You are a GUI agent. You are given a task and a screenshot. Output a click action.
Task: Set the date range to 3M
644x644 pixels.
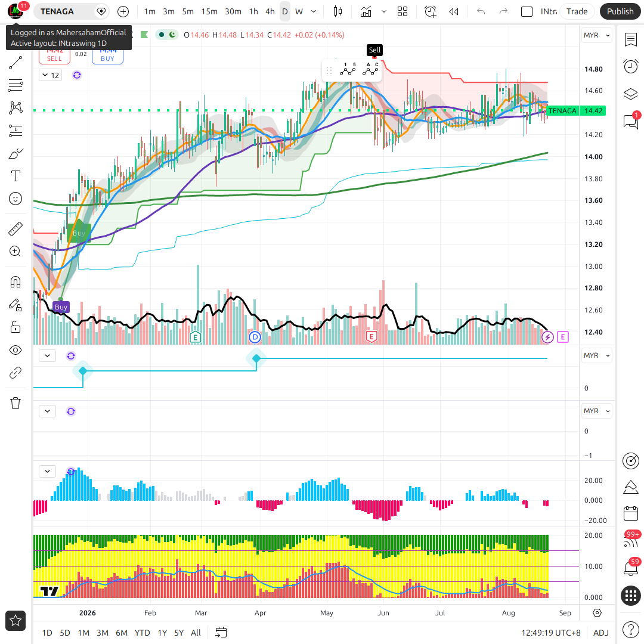click(x=103, y=633)
